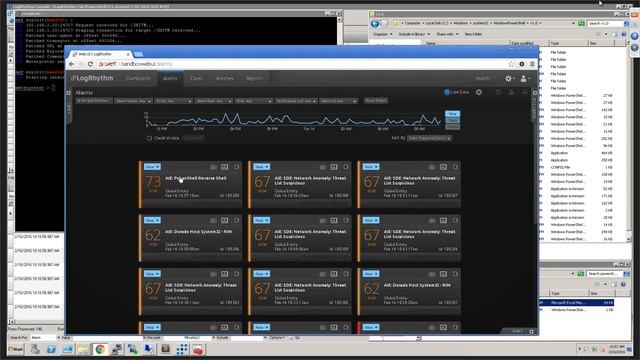Open the Alarm Status filter dropdown
Image resolution: width=640 pixels, height=360 pixels.
coord(133,101)
